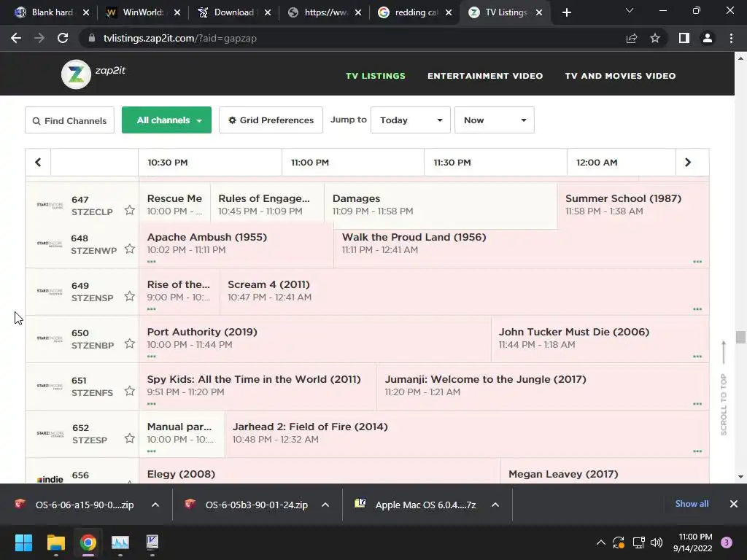This screenshot has width=747, height=560.
Task: Open the resource monitor app in the taskbar
Action: tap(120, 542)
